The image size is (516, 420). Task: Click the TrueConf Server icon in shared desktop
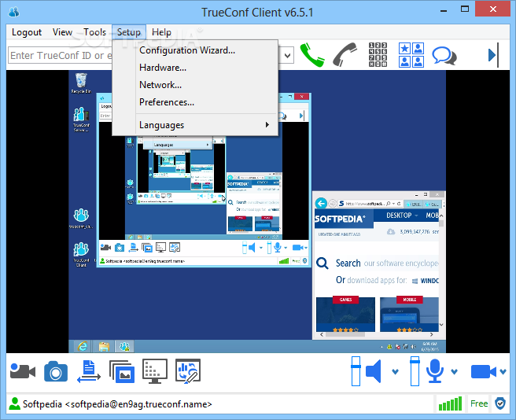tap(81, 120)
